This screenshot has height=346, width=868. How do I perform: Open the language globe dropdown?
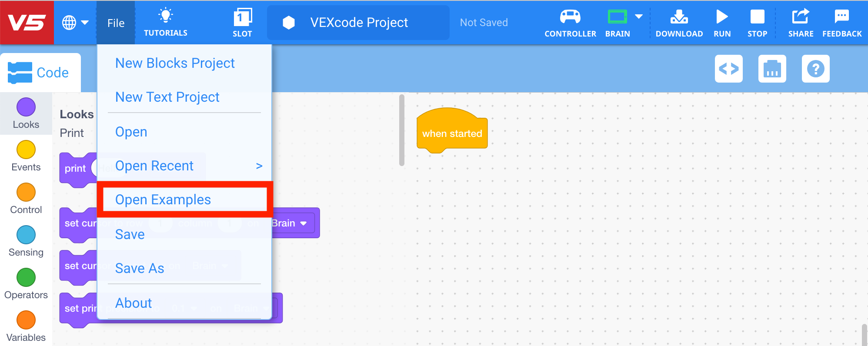pyautogui.click(x=75, y=23)
